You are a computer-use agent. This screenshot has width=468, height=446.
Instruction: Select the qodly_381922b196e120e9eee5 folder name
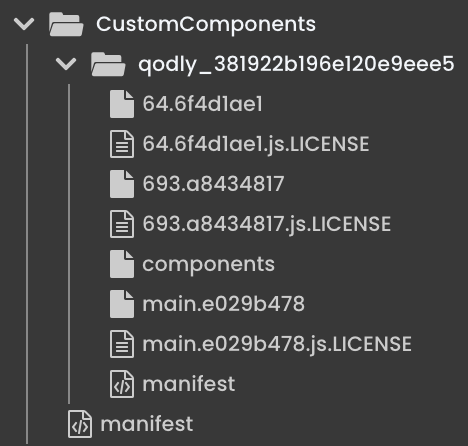(296, 64)
